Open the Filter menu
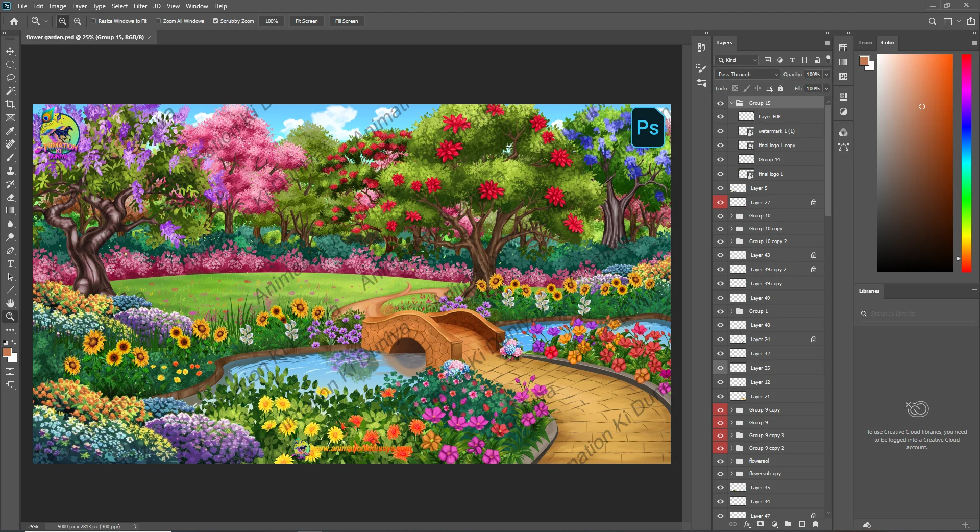980x532 pixels. tap(140, 6)
